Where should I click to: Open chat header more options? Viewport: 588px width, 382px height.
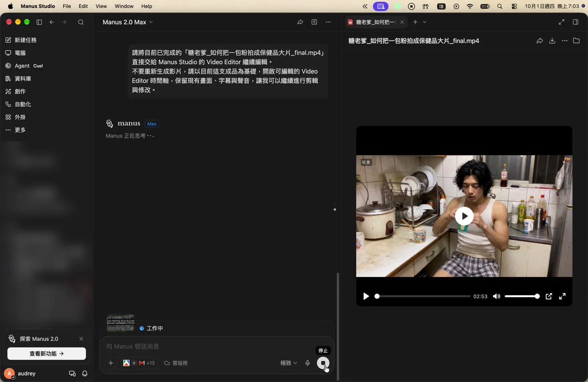[x=328, y=22]
